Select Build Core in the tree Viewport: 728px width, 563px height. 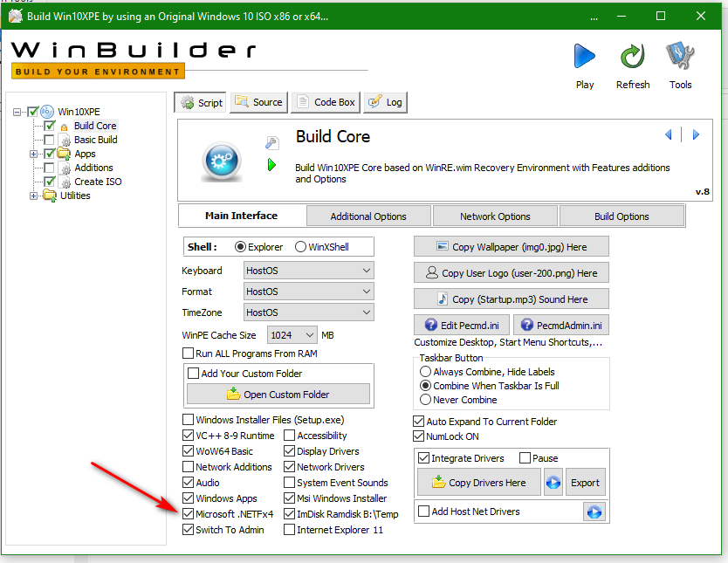pyautogui.click(x=95, y=126)
